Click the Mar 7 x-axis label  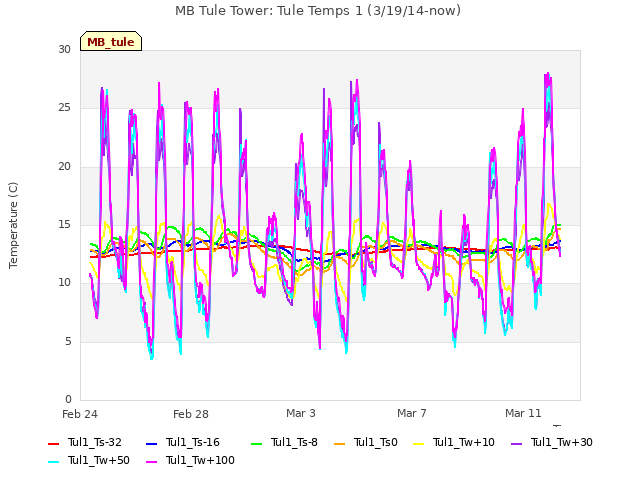click(411, 413)
